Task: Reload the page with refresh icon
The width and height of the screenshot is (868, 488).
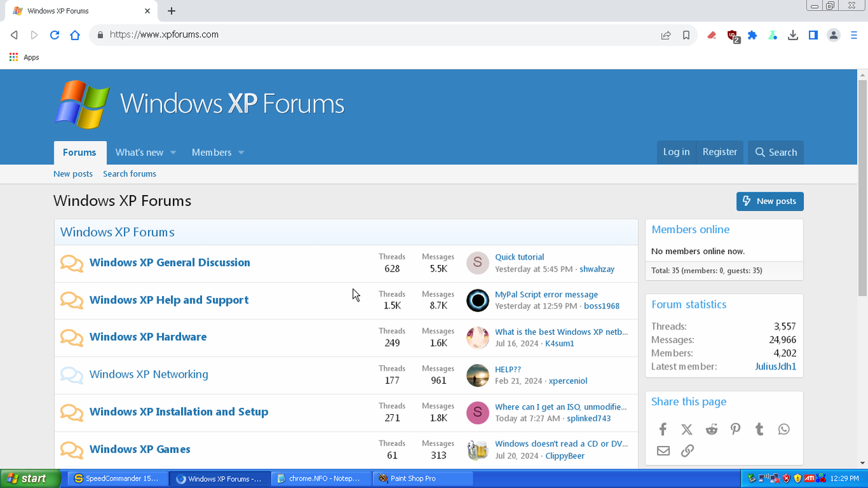Action: point(55,35)
